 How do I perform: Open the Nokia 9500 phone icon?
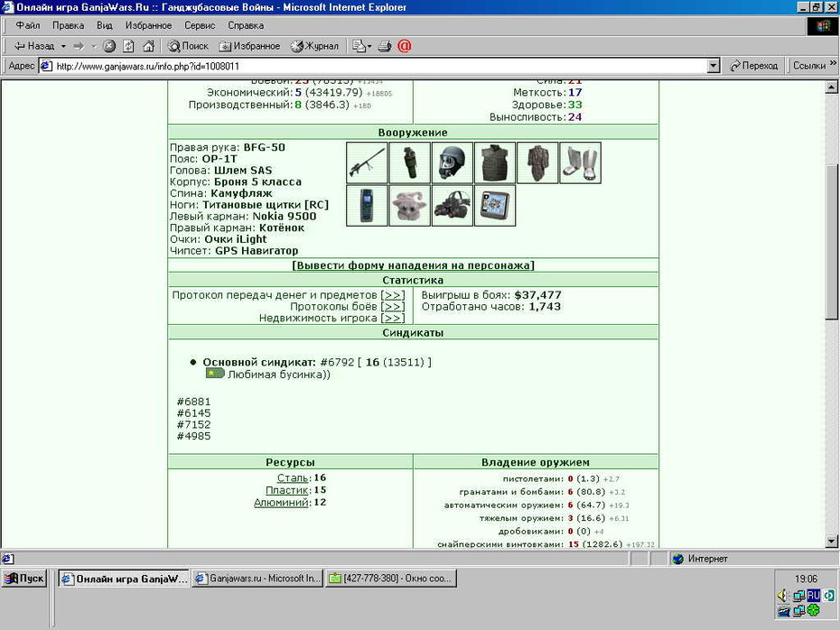point(367,206)
